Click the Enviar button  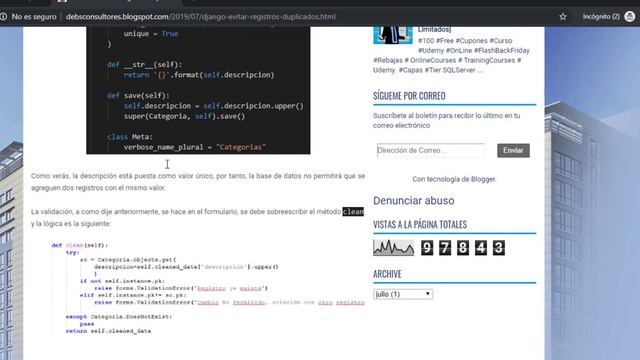click(x=513, y=150)
